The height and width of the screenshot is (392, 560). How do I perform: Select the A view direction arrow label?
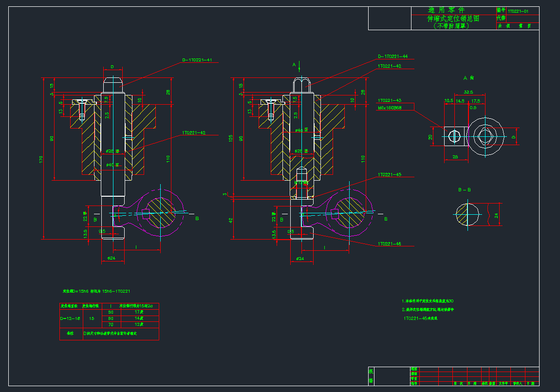[294, 64]
